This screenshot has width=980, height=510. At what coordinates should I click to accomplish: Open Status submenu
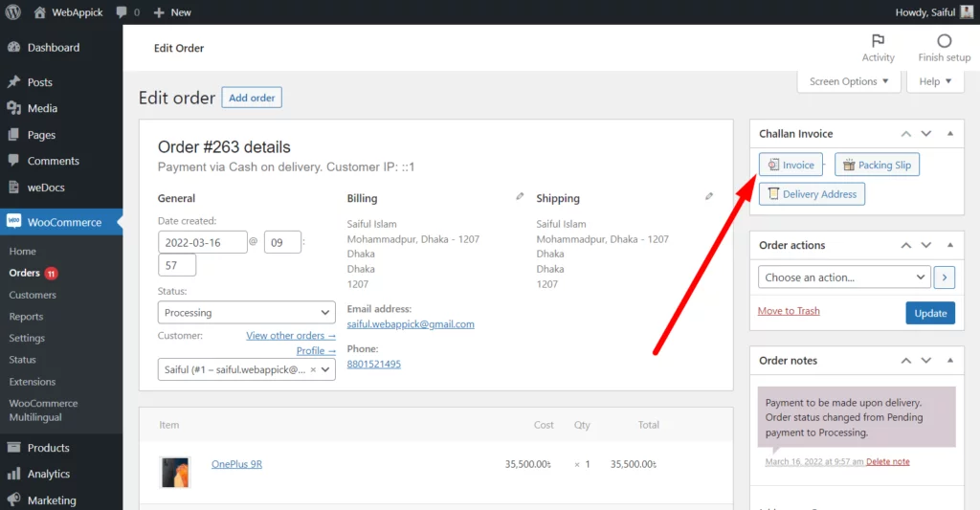[23, 360]
